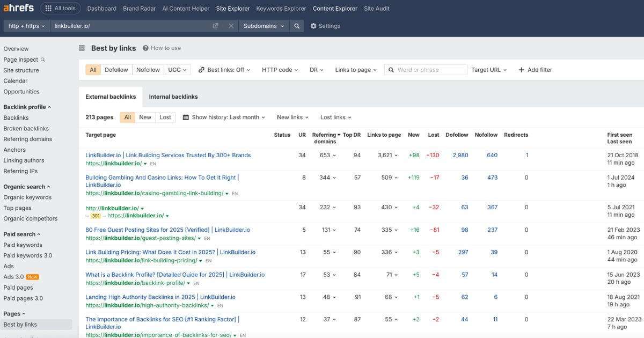
Task: Open Site Audit in the top navigation
Action: 377,9
